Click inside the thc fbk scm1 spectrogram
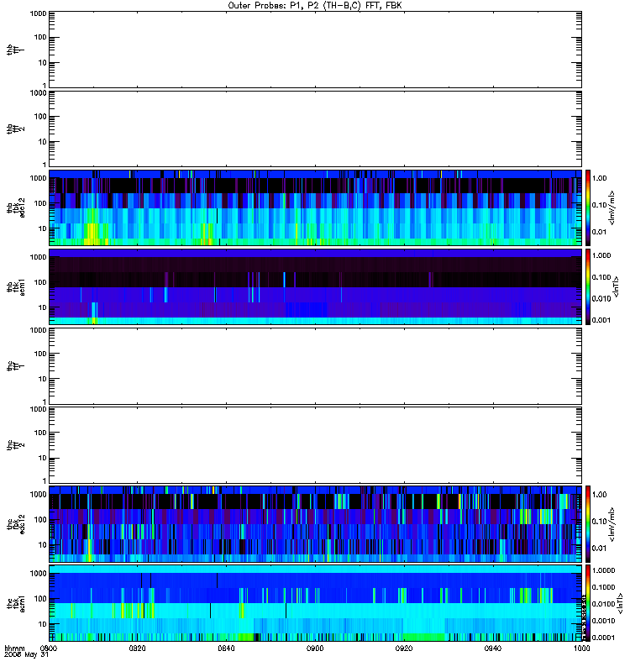Image resolution: width=630 pixels, height=672 pixels. point(315,603)
